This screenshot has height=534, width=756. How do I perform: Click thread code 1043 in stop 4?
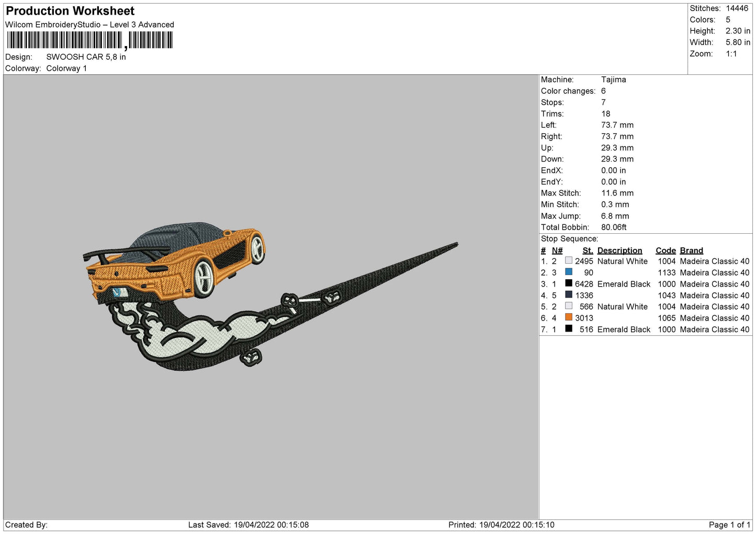667,296
